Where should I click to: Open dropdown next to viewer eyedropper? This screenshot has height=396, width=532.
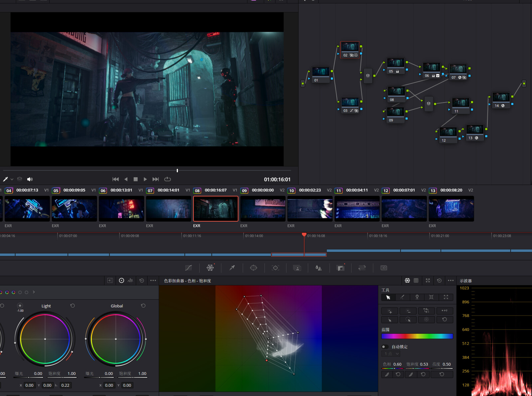[x=12, y=179]
